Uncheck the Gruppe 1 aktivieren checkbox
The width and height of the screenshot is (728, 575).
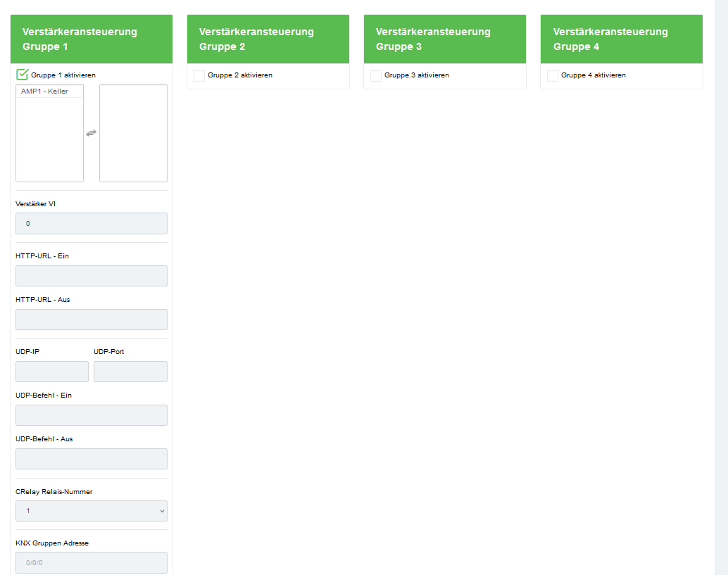coord(23,75)
